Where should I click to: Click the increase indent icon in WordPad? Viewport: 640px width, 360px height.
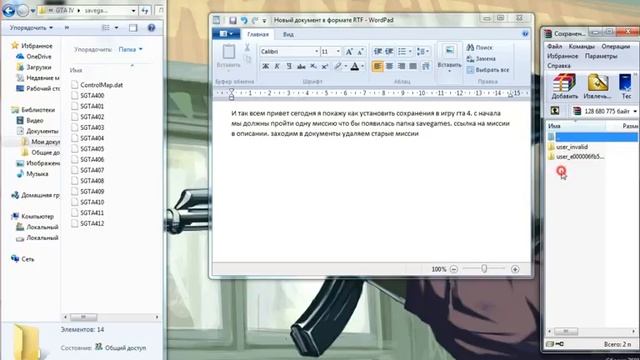pyautogui.click(x=389, y=51)
